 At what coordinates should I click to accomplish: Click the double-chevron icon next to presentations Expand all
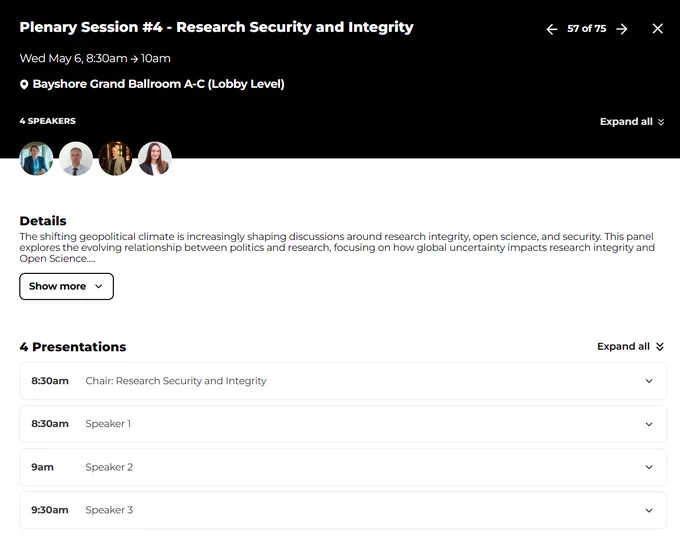pos(660,346)
